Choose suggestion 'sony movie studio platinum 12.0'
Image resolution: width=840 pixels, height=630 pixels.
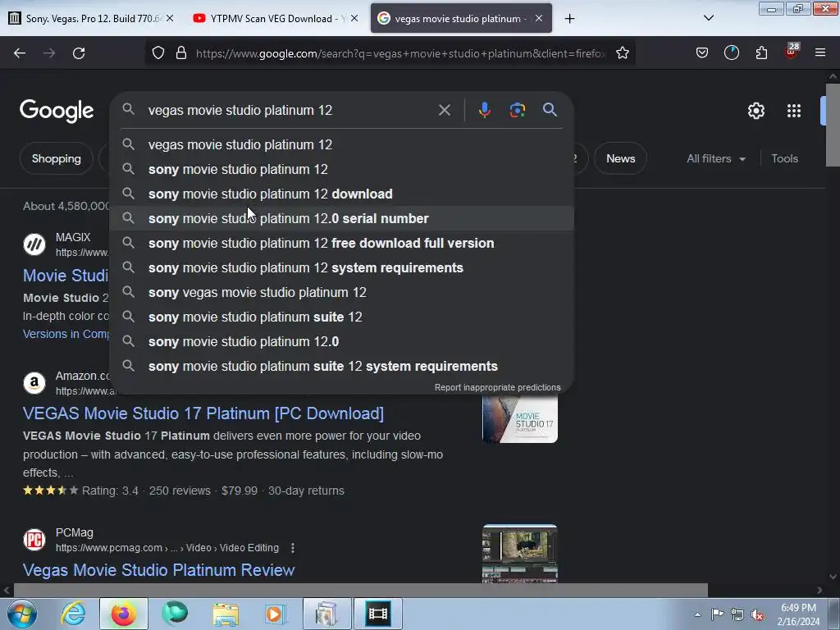click(x=342, y=342)
